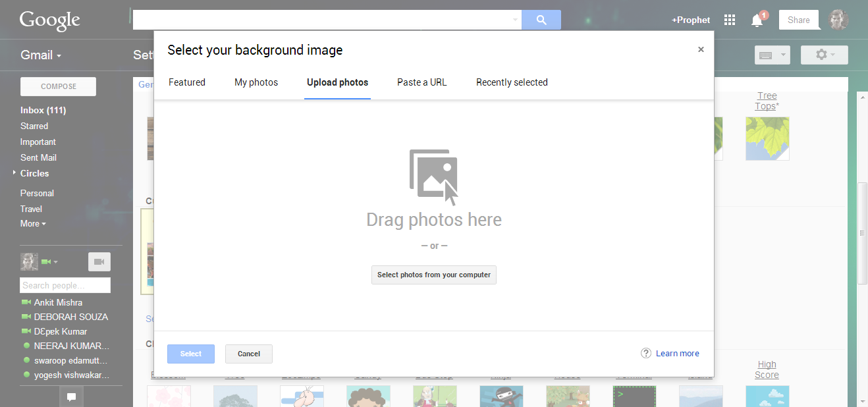Open the Google apps launcher grid
This screenshot has height=407, width=868.
pos(729,20)
